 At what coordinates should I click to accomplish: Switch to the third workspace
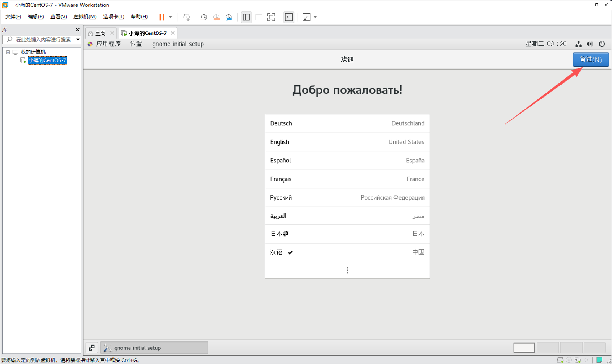pos(571,348)
